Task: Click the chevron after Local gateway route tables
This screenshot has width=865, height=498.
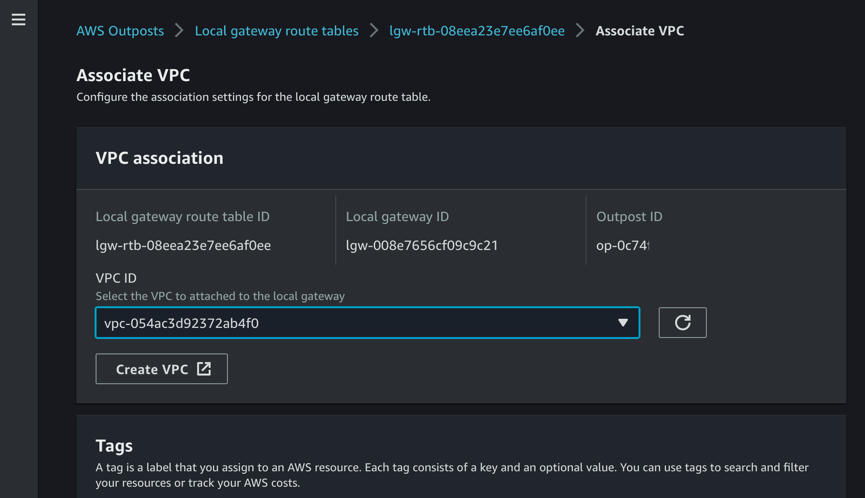Action: click(x=374, y=31)
